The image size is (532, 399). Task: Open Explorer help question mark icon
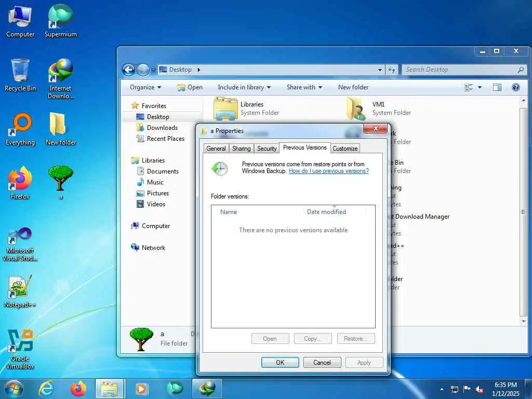pyautogui.click(x=516, y=87)
